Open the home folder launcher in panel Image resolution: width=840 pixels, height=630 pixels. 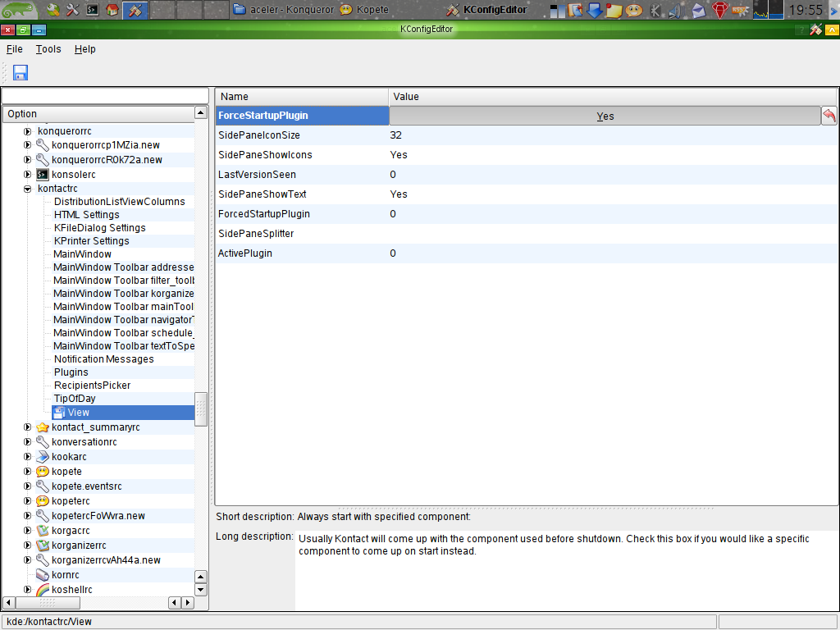point(112,10)
